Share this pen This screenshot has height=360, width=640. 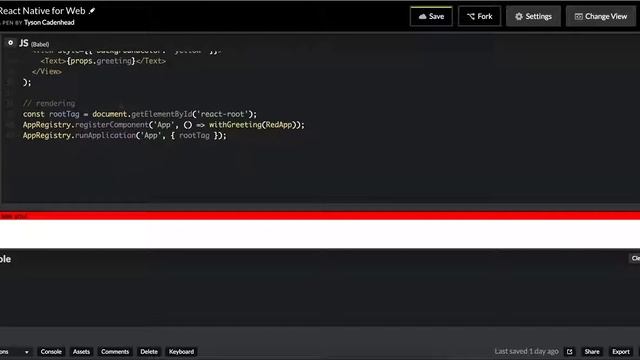pyautogui.click(x=592, y=351)
